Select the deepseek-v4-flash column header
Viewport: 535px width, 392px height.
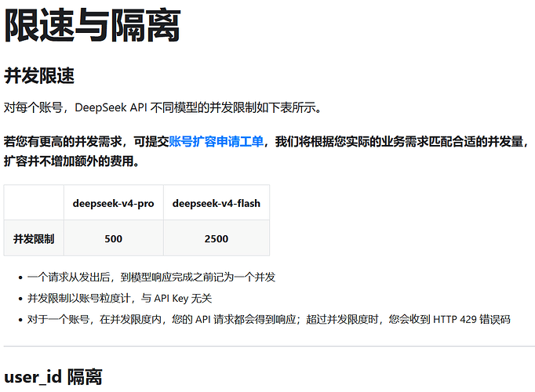tap(217, 203)
